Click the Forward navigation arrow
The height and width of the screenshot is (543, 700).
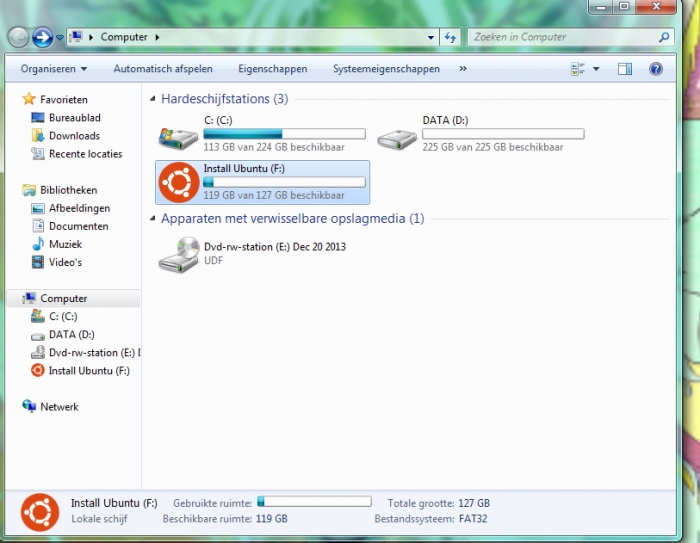click(43, 37)
